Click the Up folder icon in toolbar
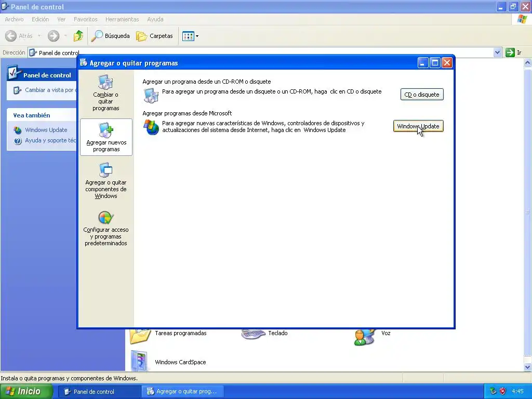The height and width of the screenshot is (399, 532). click(78, 36)
